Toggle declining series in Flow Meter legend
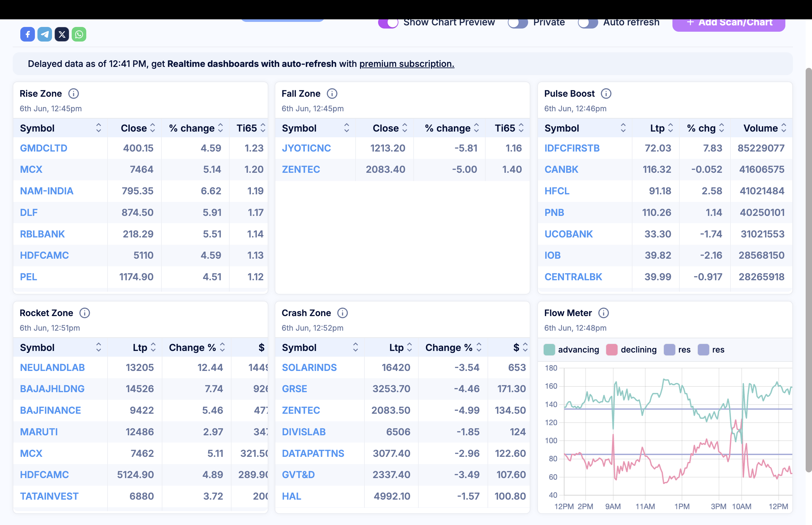 tap(631, 350)
